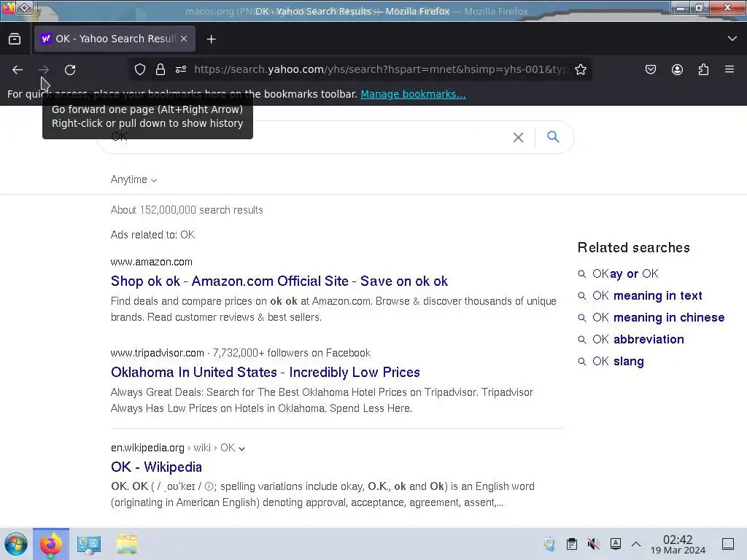Open the Save to Pocket button

pyautogui.click(x=650, y=69)
